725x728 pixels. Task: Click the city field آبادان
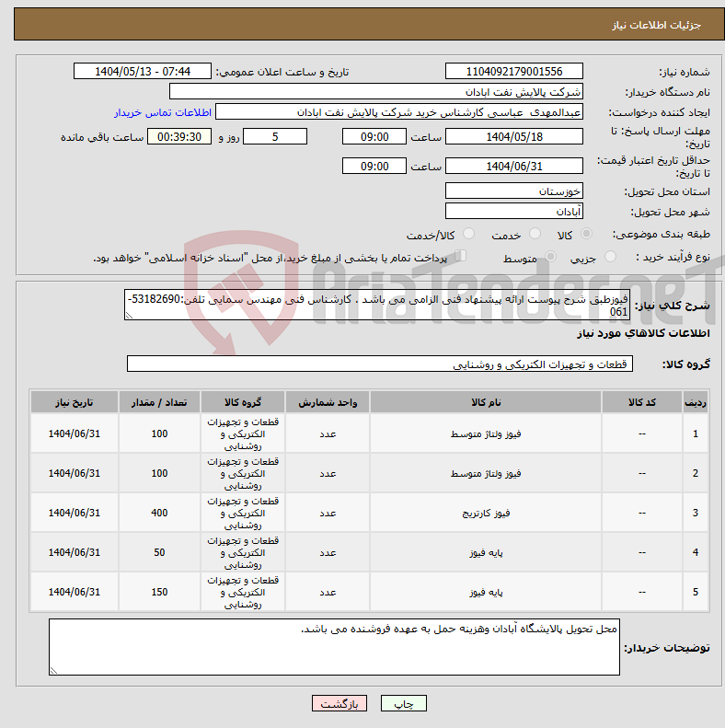click(x=513, y=212)
